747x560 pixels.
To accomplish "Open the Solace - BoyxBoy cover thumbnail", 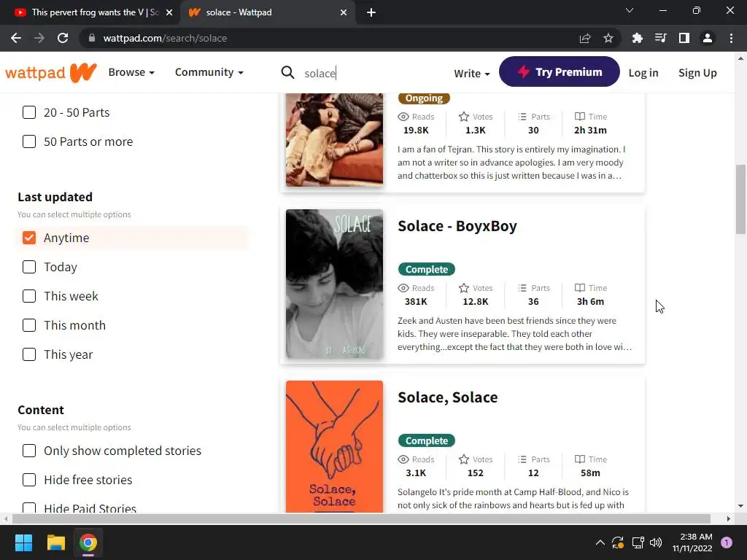I will tap(334, 284).
